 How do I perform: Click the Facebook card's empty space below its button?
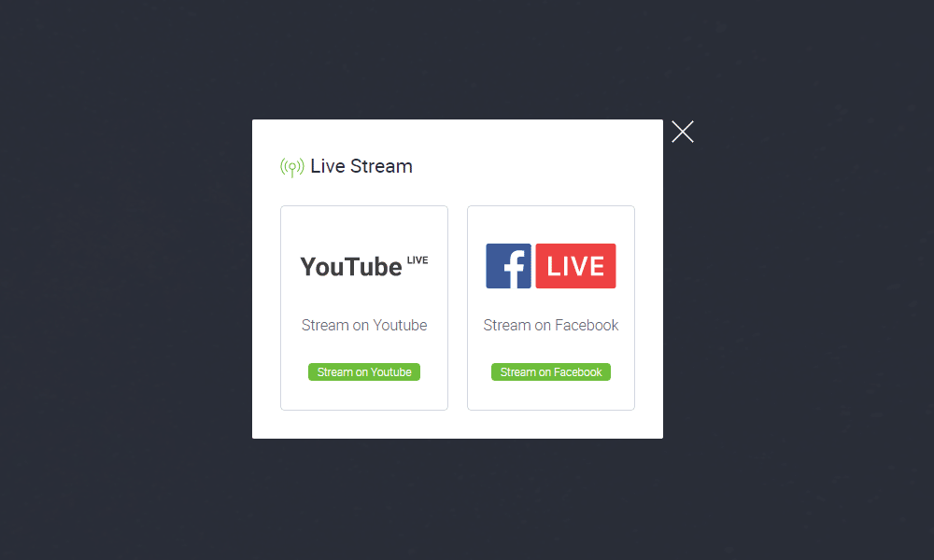(551, 395)
